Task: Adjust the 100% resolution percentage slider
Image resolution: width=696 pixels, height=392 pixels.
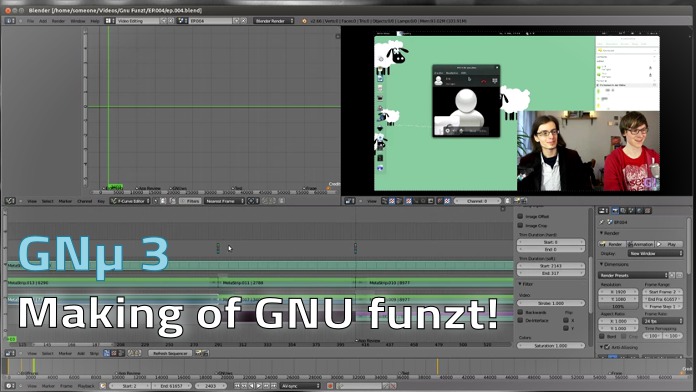Action: (618, 306)
